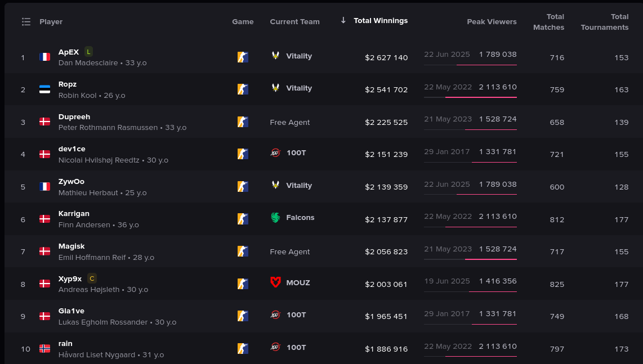The width and height of the screenshot is (643, 364).
Task: Sort by Total Tournaments column header
Action: 605,22
